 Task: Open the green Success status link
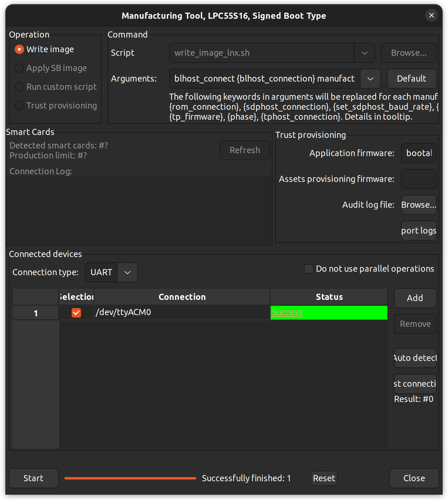tap(287, 312)
